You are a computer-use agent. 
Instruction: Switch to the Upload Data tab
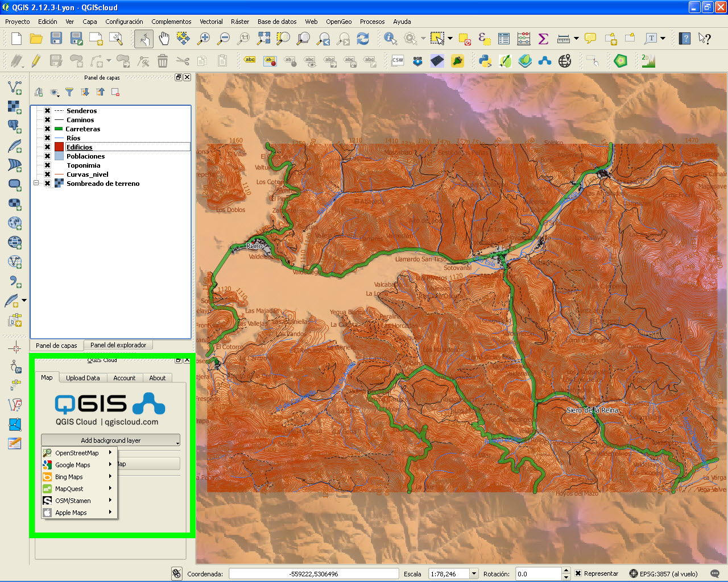pyautogui.click(x=82, y=377)
